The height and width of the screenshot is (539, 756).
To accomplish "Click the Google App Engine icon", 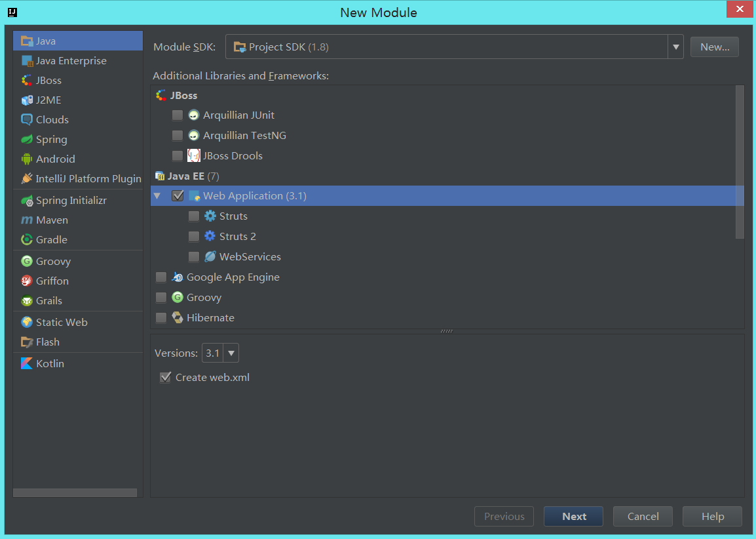I will point(178,277).
